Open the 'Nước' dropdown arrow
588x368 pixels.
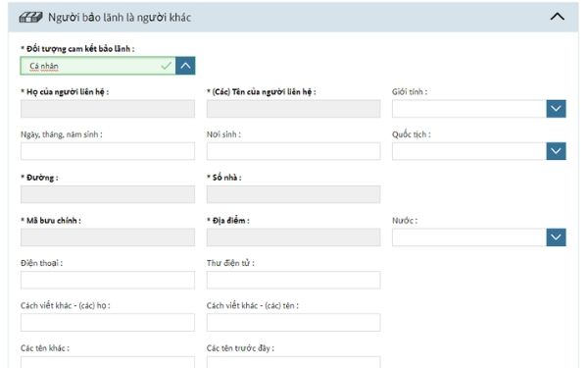pos(556,237)
